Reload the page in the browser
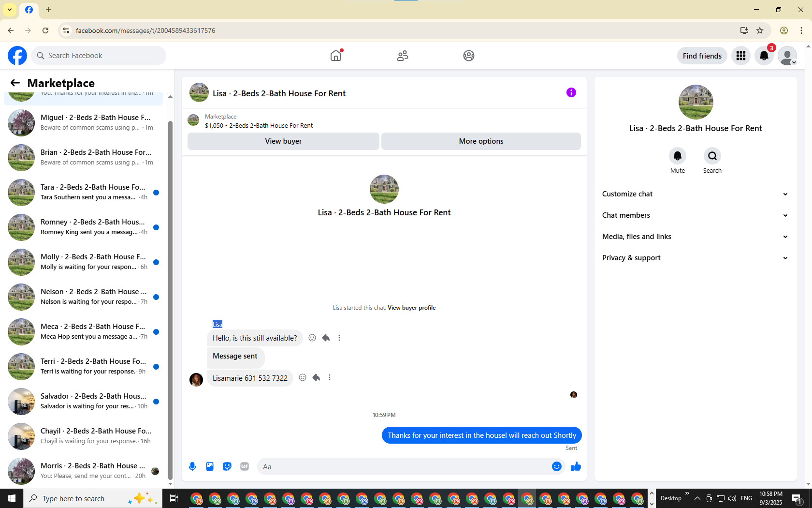 pos(45,30)
